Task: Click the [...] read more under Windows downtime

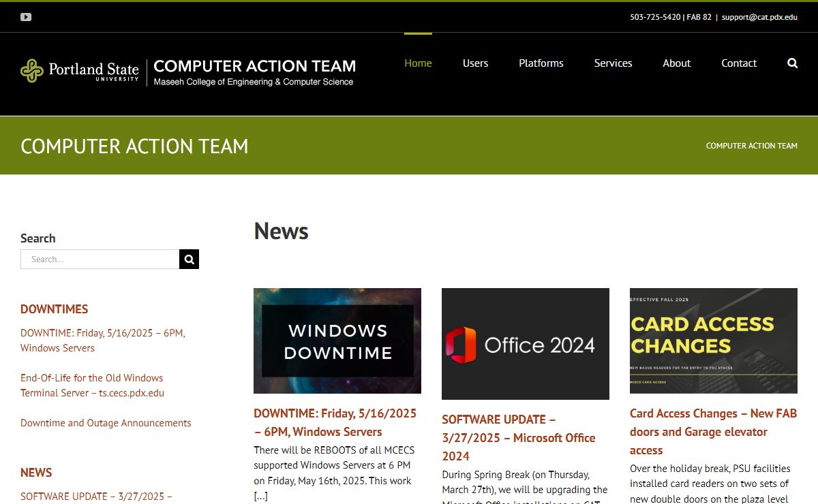Action: coord(260,497)
